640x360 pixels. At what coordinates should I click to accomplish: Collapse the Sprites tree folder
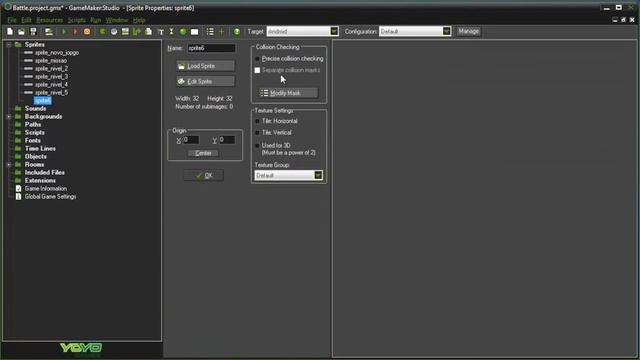click(x=9, y=44)
